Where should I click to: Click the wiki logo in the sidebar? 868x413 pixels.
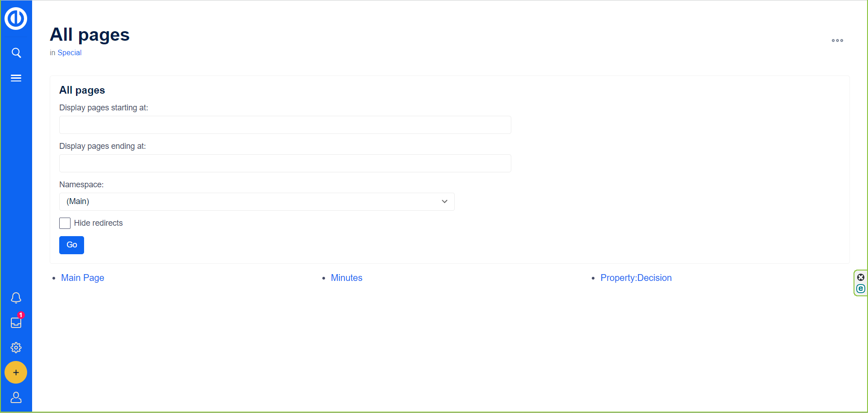coord(16,19)
